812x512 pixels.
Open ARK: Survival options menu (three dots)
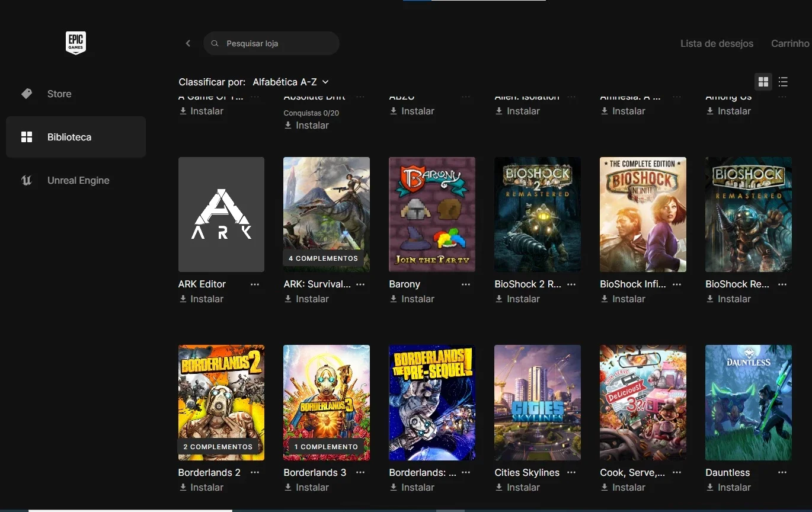360,284
